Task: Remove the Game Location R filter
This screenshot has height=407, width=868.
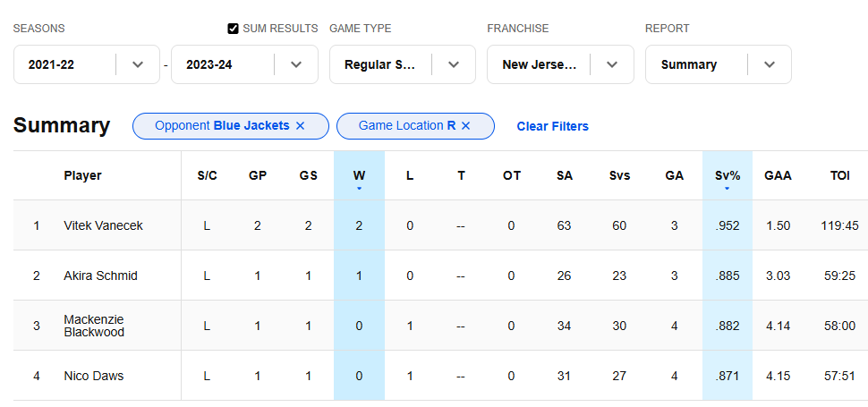Action: pos(465,126)
